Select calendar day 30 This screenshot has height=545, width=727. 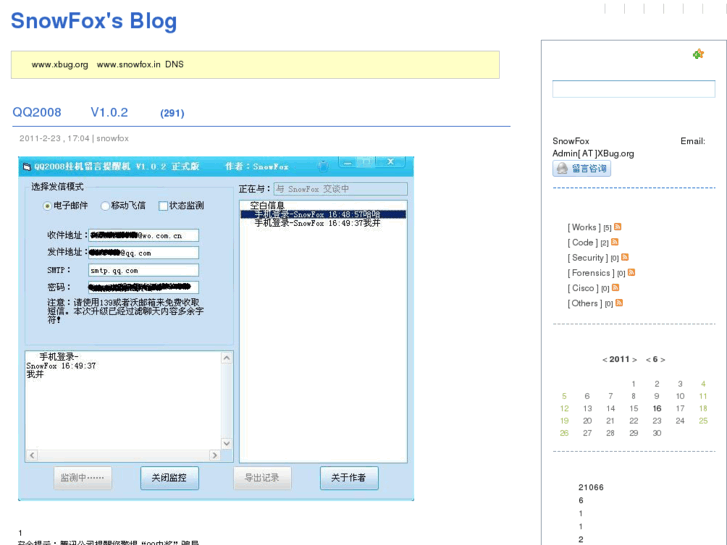[x=657, y=433]
